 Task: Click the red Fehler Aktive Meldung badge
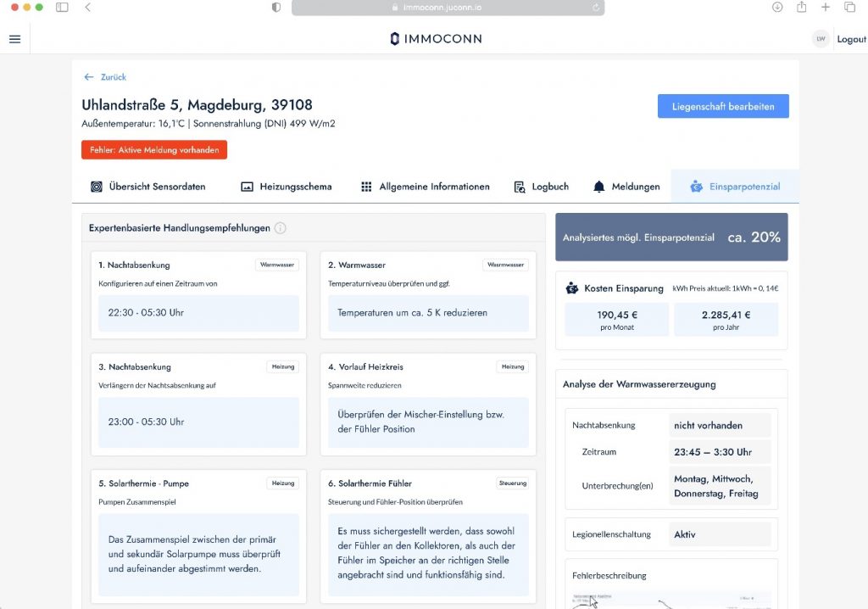pos(154,150)
